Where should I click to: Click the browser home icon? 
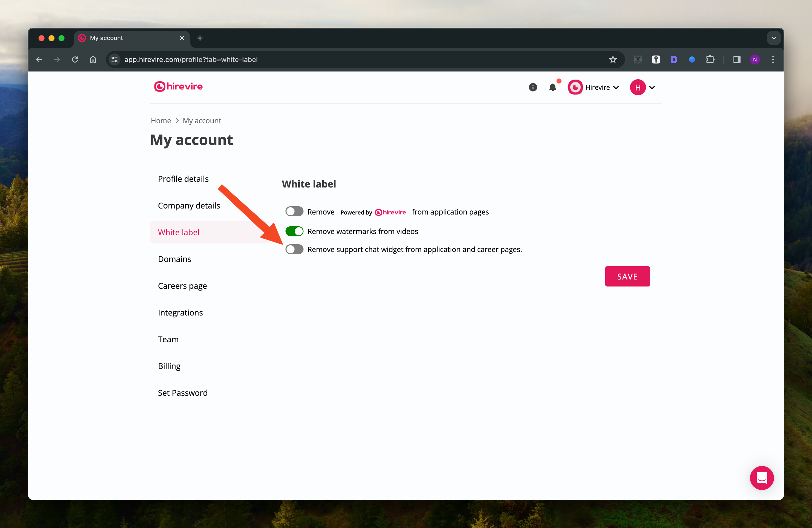tap(93, 59)
